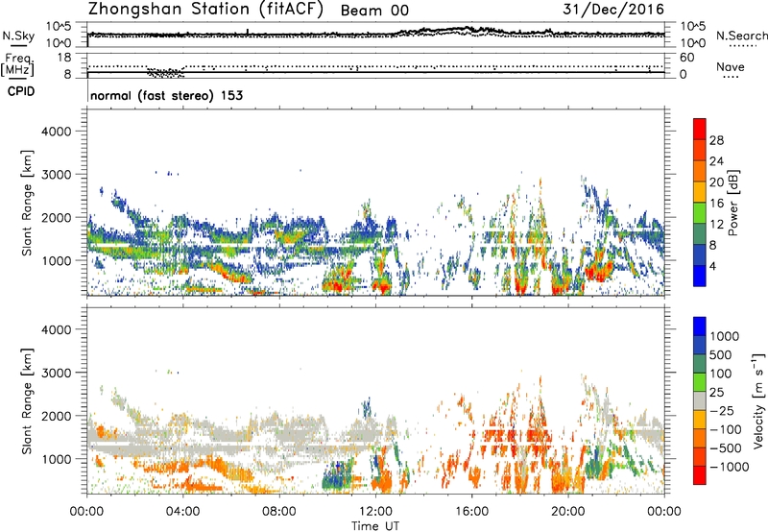Click the '-1000' velocity colorbar tick label
The image size is (768, 532).
tap(729, 467)
